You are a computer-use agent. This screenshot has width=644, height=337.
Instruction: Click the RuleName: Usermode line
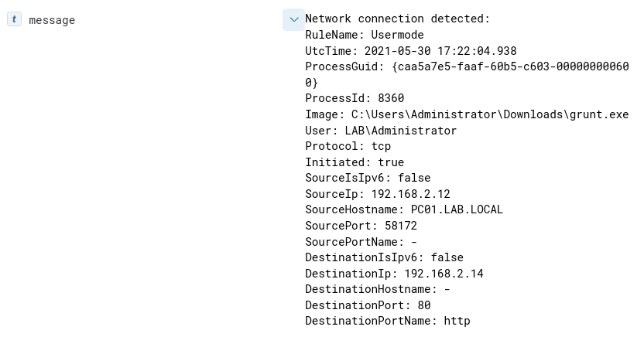(364, 35)
